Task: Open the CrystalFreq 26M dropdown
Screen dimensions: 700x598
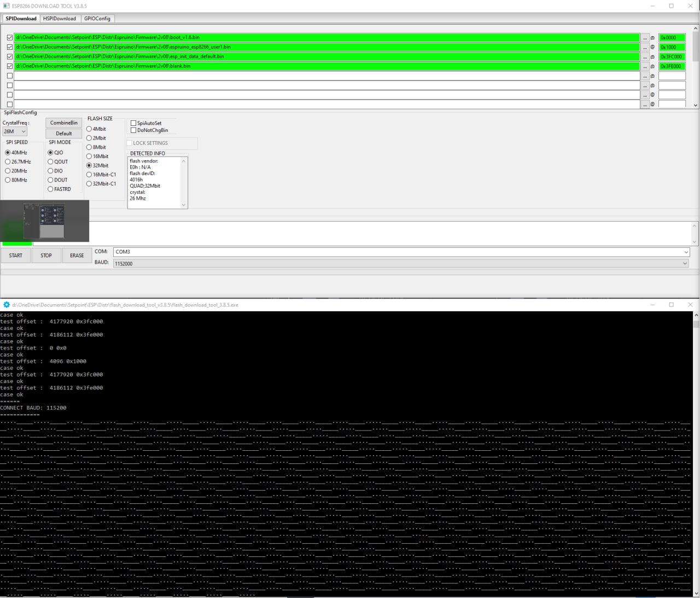Action: [x=15, y=131]
